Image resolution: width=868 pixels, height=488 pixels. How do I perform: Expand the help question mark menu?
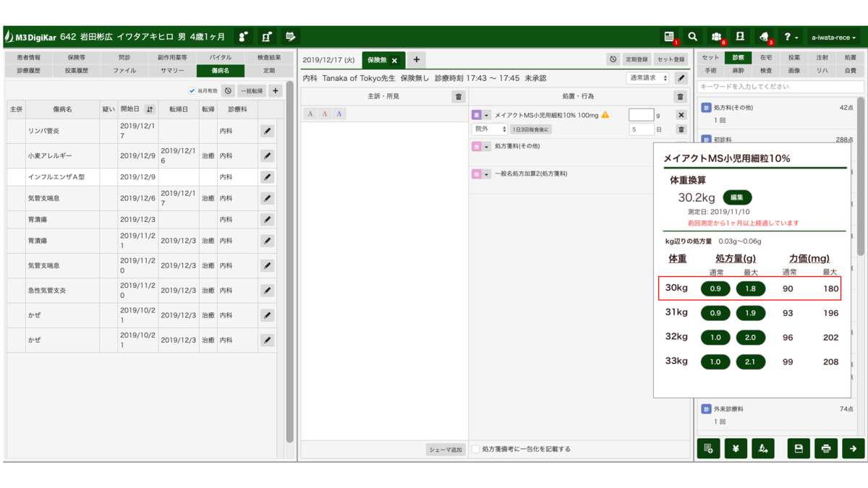click(x=791, y=37)
